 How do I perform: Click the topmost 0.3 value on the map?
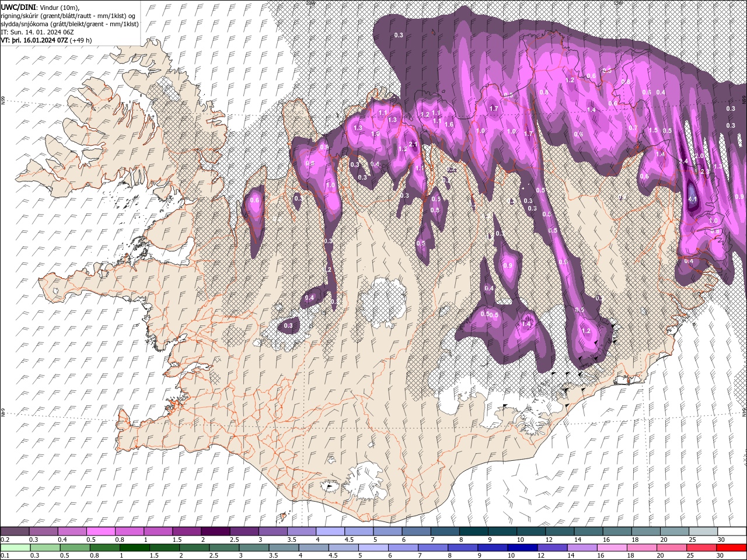point(399,36)
